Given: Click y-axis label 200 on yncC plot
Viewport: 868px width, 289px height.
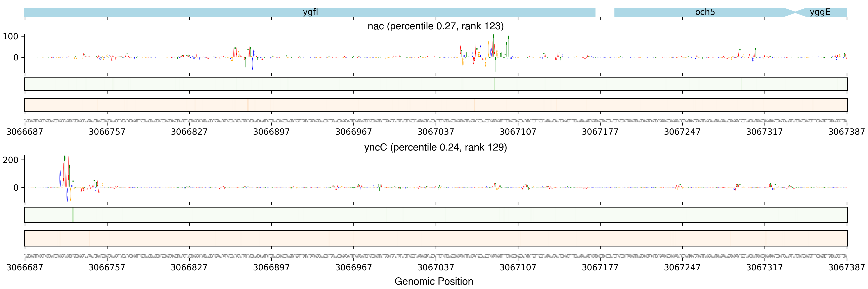Looking at the screenshot, I should [x=10, y=160].
